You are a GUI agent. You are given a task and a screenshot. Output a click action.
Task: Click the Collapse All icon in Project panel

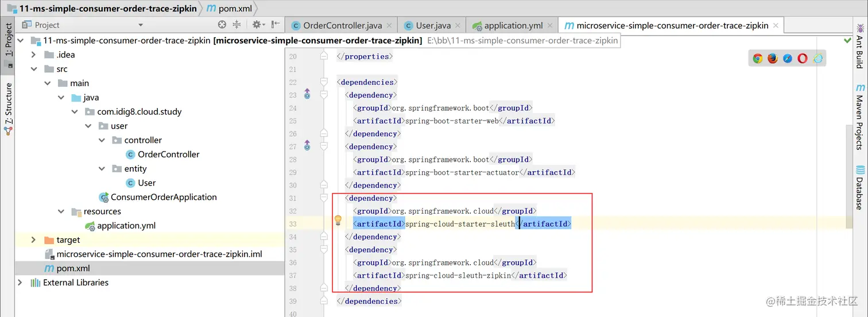[237, 25]
